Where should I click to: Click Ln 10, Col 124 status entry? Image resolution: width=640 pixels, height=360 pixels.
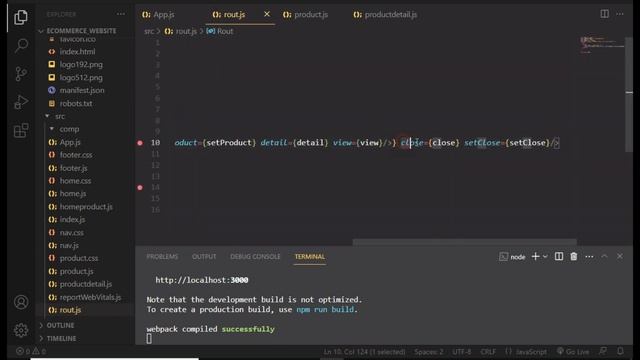(x=364, y=351)
